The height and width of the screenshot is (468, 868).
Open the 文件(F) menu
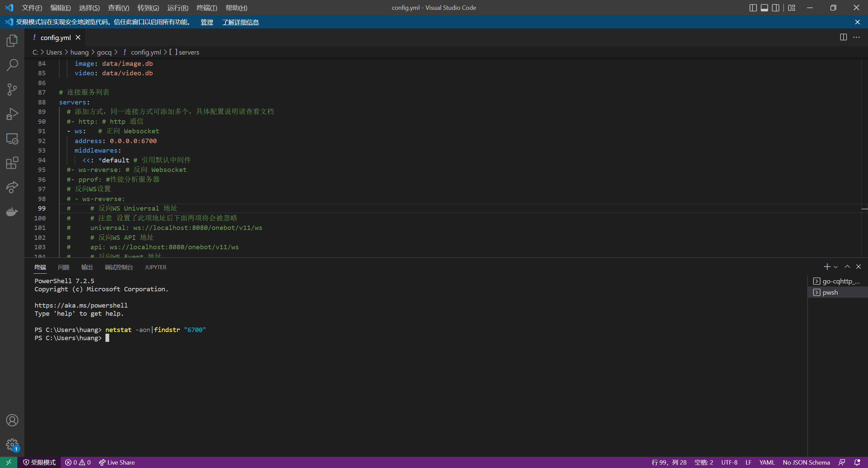(x=32, y=8)
